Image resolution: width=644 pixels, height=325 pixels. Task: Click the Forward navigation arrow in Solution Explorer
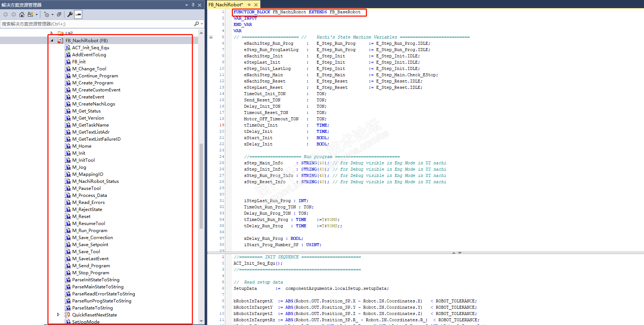tap(14, 14)
